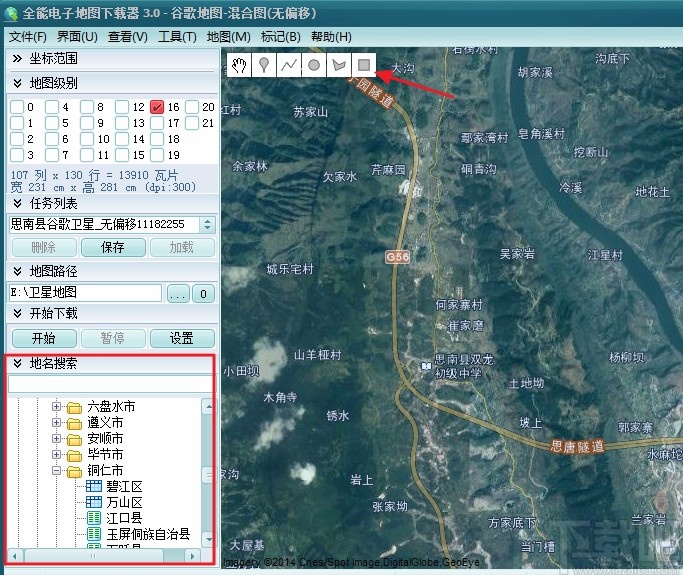
Task: Open the task list dropdown spinner
Action: click(x=207, y=224)
